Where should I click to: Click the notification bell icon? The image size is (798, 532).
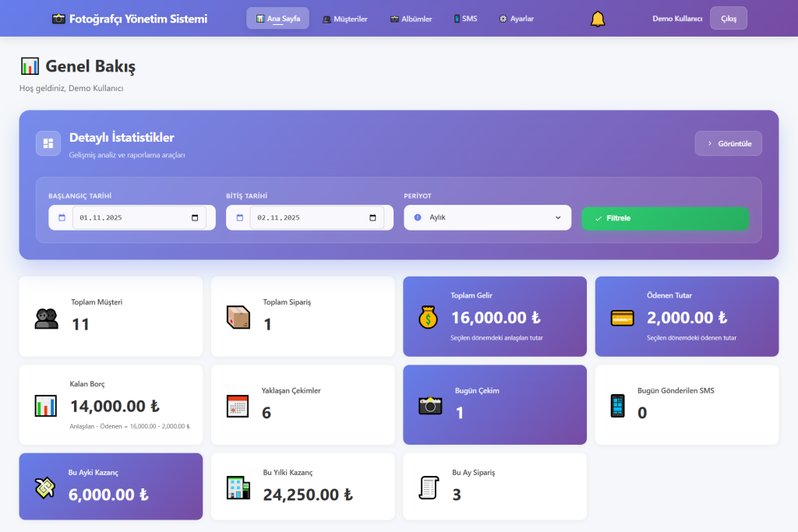(x=598, y=19)
